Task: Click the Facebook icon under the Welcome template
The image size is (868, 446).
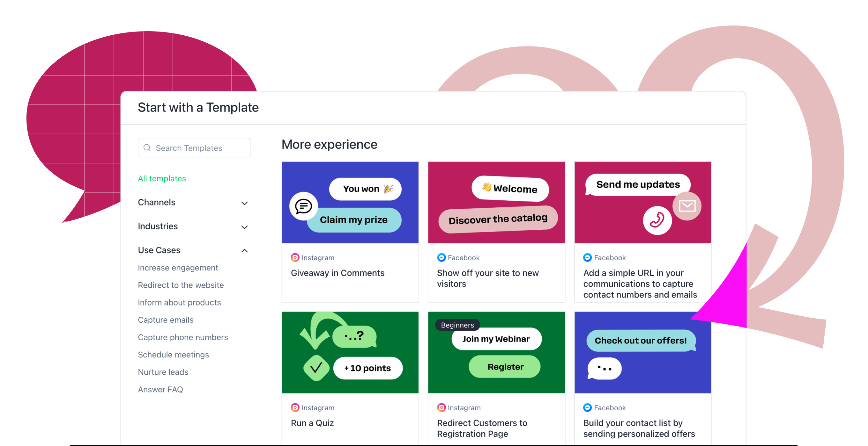Action: tap(441, 257)
